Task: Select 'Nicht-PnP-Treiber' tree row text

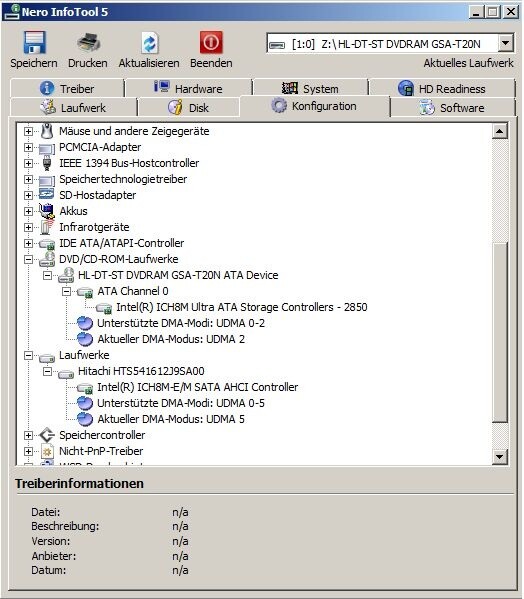Action: 101,451
